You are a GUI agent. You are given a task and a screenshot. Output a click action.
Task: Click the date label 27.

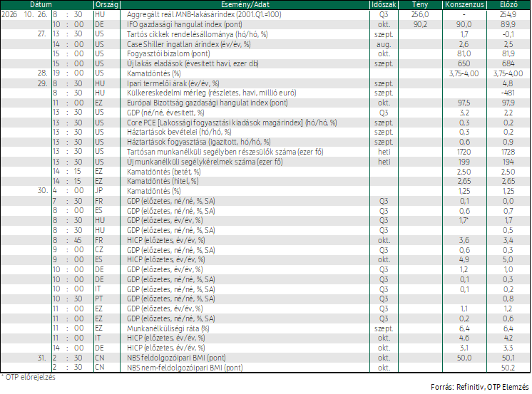(x=42, y=34)
